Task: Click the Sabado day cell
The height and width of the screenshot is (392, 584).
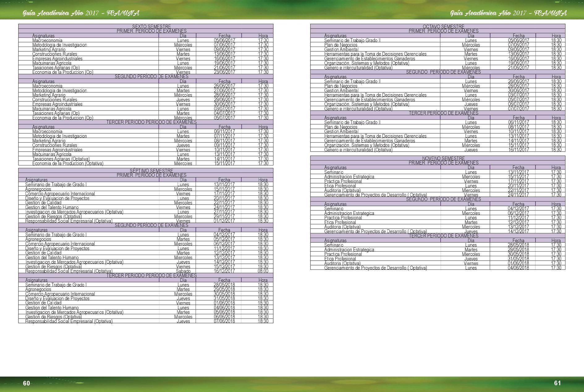Action: point(183,271)
